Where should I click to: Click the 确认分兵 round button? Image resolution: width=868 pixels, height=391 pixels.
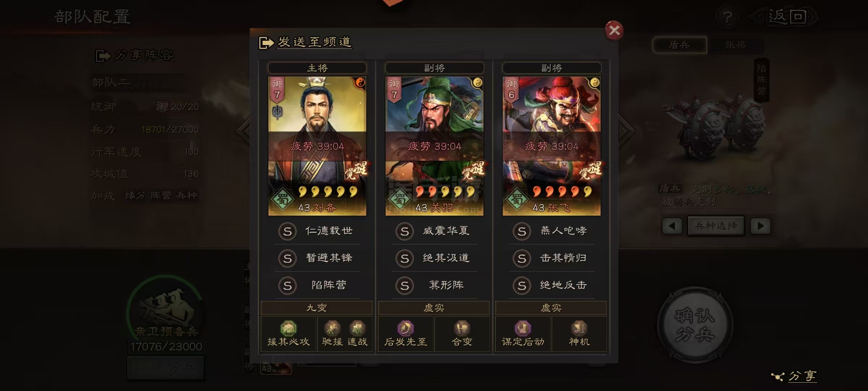tap(695, 324)
